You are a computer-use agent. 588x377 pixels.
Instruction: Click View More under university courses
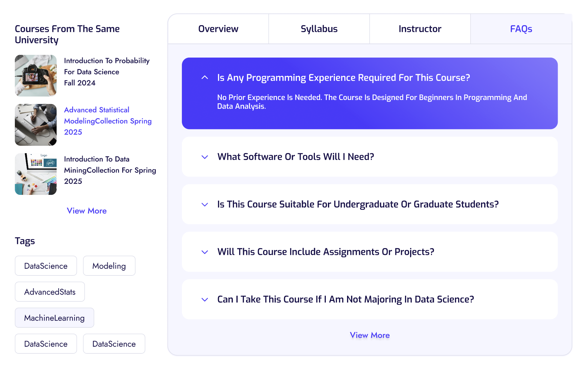click(87, 211)
